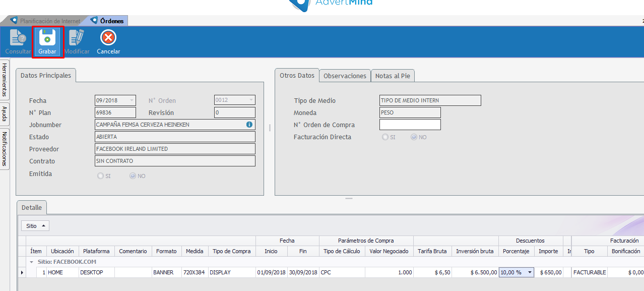644x291 pixels.
Task: Open the Porcentaje 10,00 % dropdown
Action: [x=530, y=273]
